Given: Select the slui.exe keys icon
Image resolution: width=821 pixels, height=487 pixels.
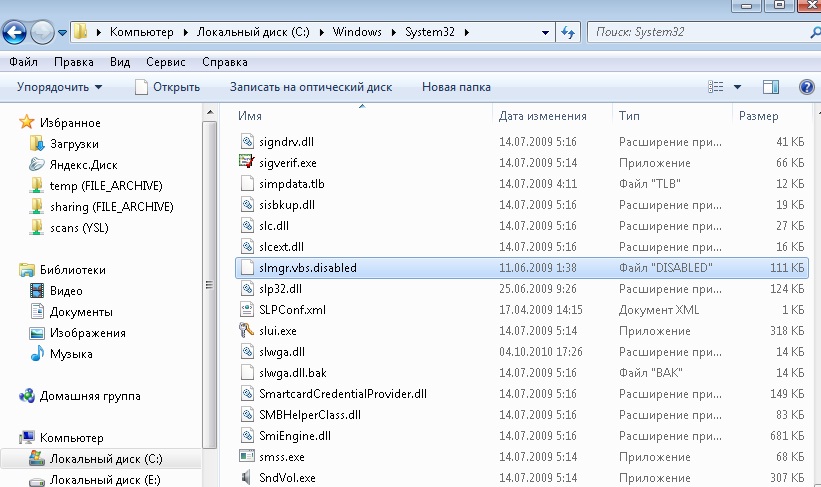Looking at the screenshot, I should pos(247,330).
